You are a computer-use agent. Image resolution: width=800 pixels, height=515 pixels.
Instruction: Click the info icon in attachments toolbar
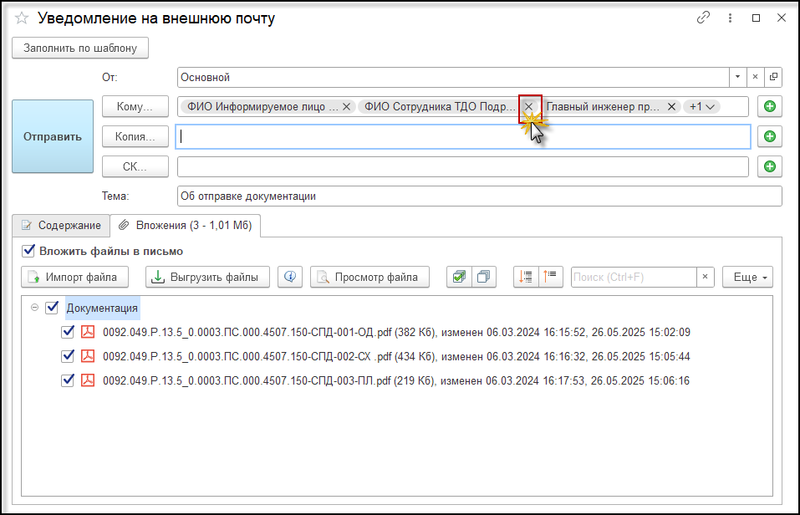point(291,277)
